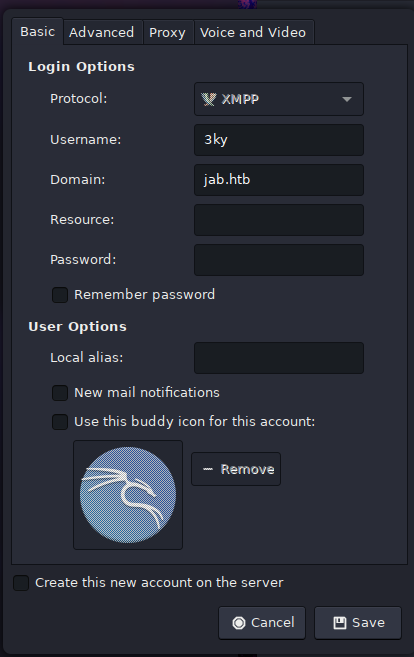Screen dimensions: 414x657
Task: Expand the XMPP protocol combo box
Action: click(279, 99)
